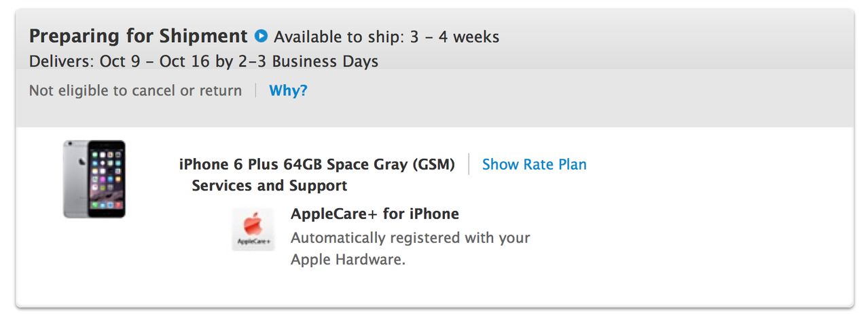Click the blue arrow icon beside Preparing for Shipment
The image size is (868, 314).
point(261,36)
